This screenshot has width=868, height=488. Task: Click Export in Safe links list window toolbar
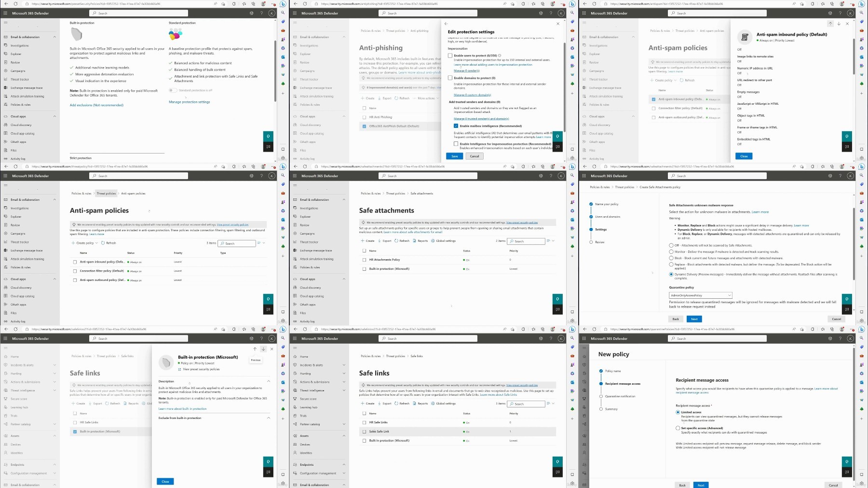(384, 403)
